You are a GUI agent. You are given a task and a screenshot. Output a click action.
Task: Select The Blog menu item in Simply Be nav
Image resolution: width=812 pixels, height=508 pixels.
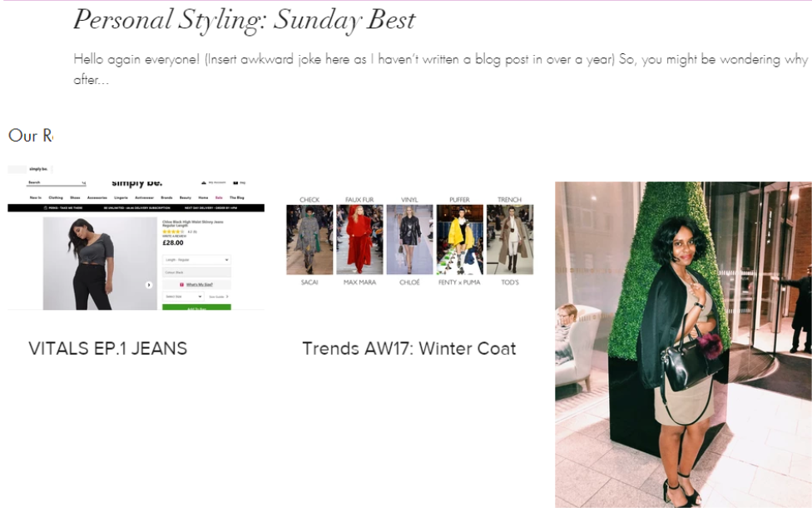point(236,197)
